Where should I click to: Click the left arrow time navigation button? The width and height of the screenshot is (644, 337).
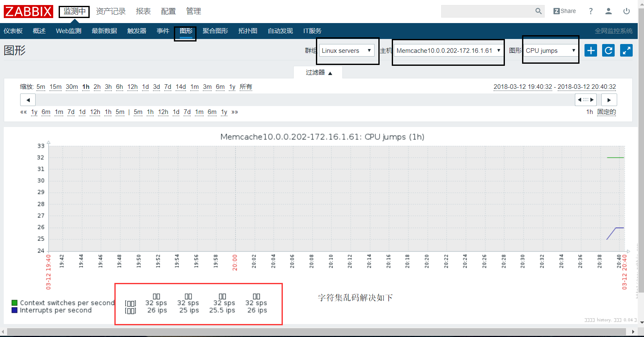pyautogui.click(x=28, y=100)
